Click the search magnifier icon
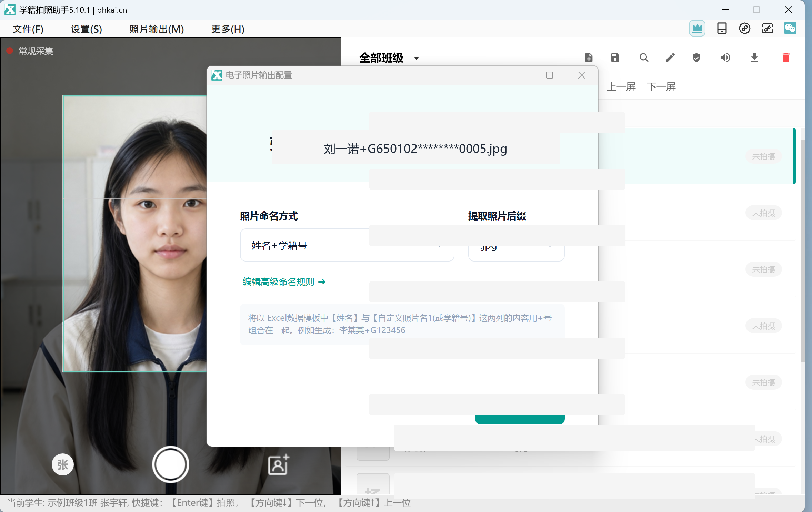This screenshot has width=812, height=512. pyautogui.click(x=644, y=58)
